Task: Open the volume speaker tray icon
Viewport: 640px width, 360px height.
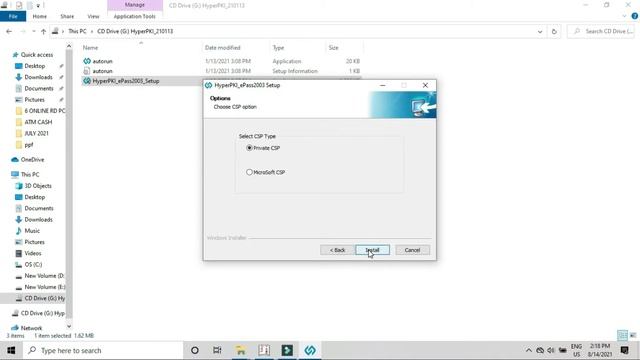Action: pos(551,350)
